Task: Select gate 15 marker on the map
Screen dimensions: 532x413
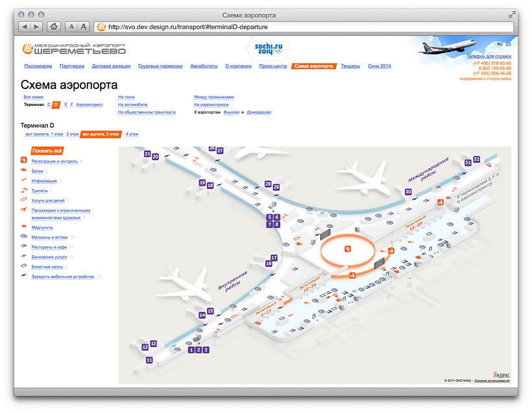Action: click(x=210, y=311)
